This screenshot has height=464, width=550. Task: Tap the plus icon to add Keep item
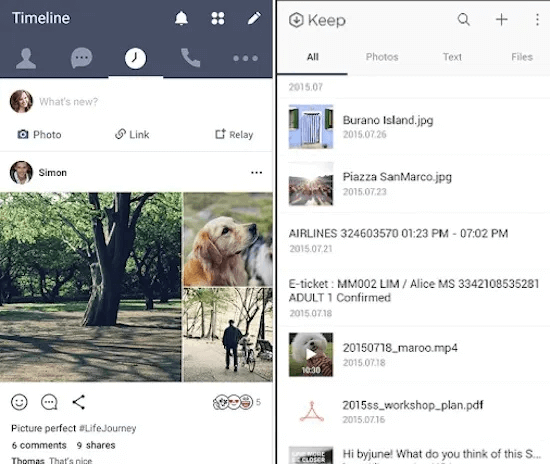click(502, 19)
